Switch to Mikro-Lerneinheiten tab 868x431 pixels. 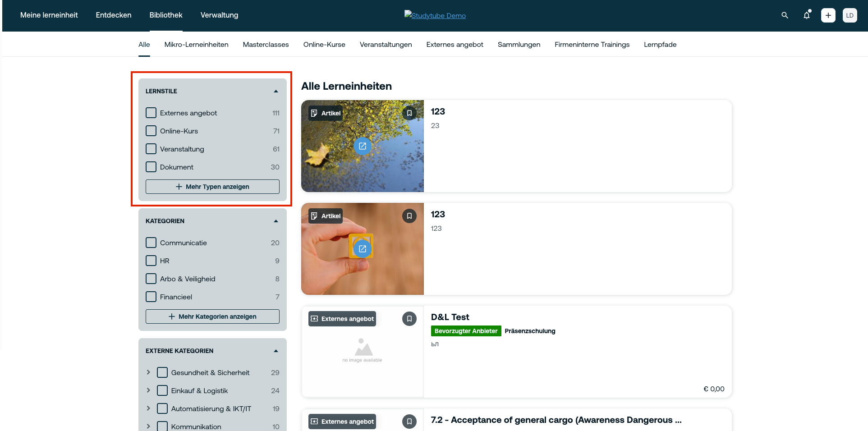pyautogui.click(x=197, y=45)
